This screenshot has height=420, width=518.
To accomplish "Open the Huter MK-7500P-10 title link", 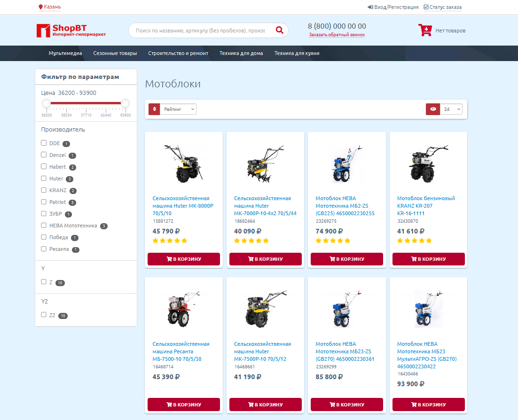I will point(262,351).
